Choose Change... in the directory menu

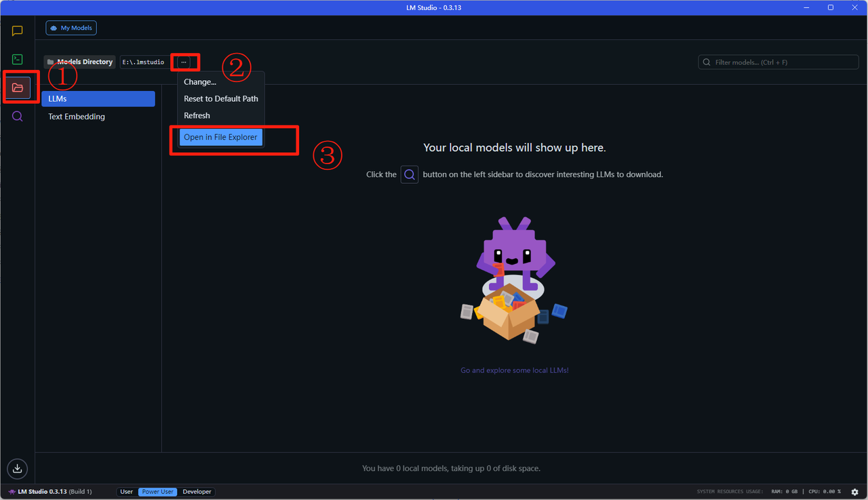click(200, 82)
